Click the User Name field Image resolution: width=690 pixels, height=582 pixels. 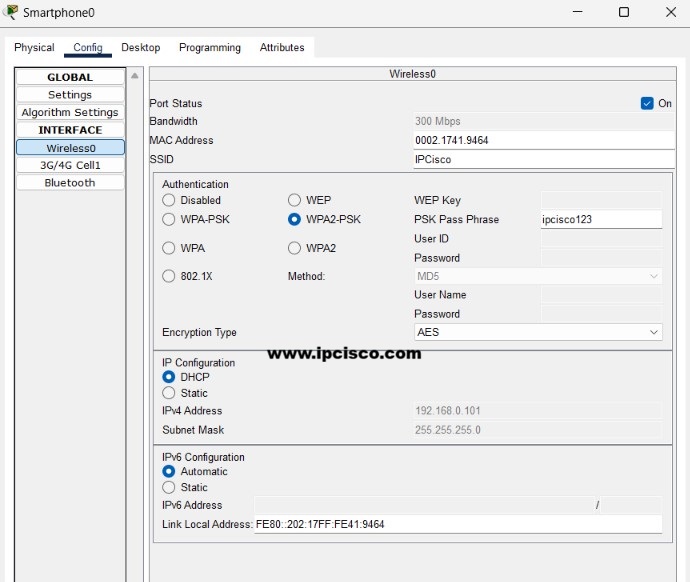pos(601,295)
